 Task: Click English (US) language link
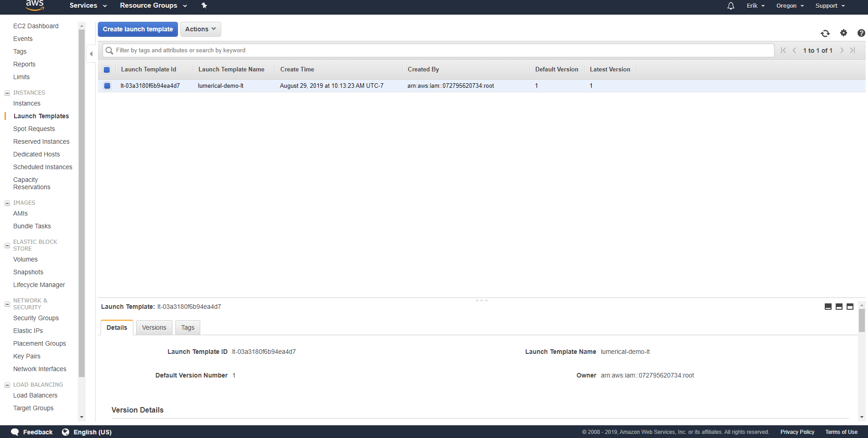click(92, 432)
